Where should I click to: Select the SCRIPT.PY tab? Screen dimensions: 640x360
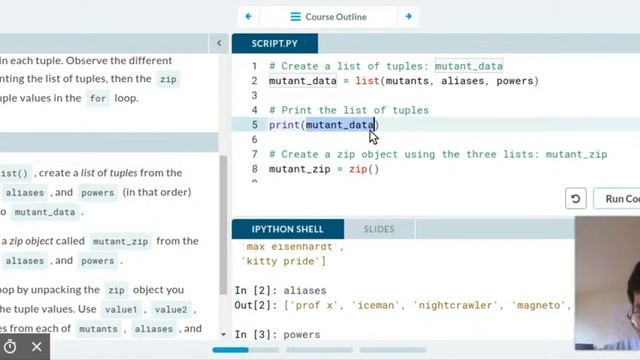(275, 44)
